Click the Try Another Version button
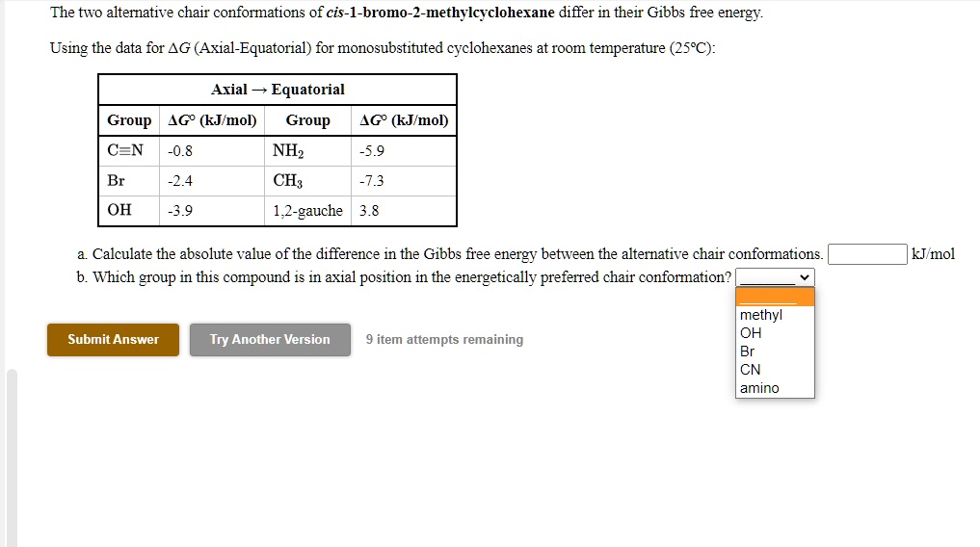This screenshot has height=547, width=980. coord(270,340)
